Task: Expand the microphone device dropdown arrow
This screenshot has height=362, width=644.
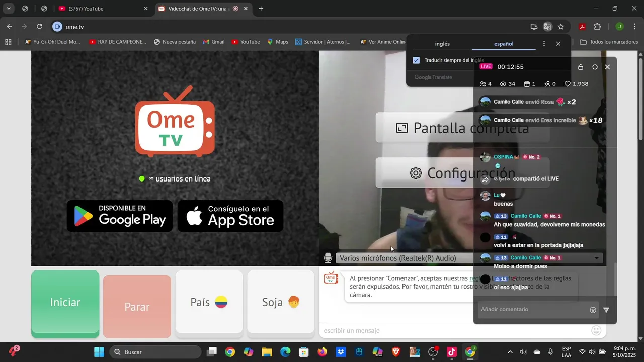Action: 597,258
